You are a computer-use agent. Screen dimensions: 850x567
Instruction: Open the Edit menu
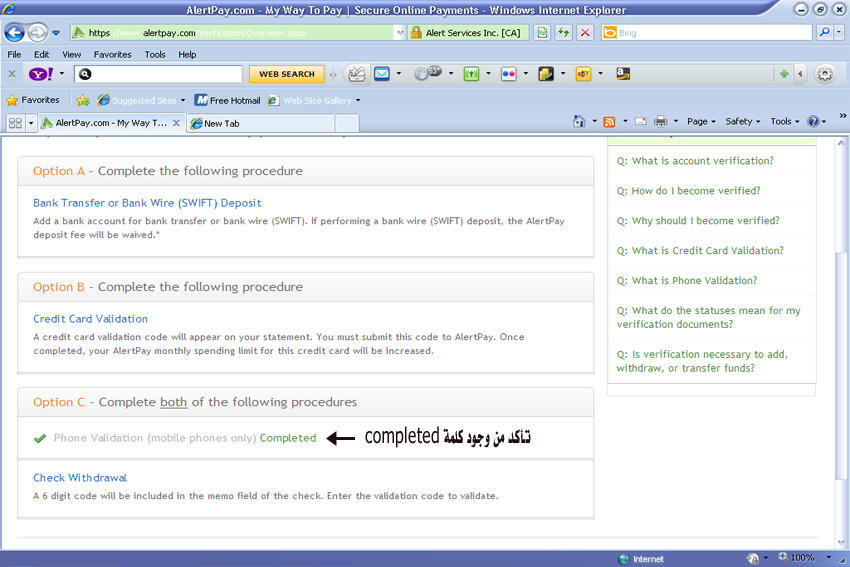41,54
